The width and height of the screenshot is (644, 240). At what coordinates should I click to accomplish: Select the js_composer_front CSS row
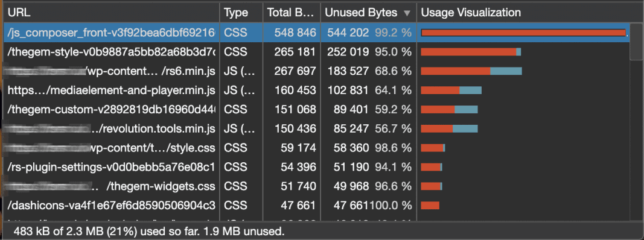(316, 33)
